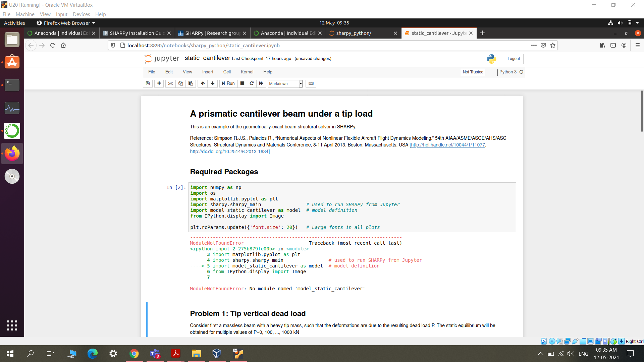The height and width of the screenshot is (362, 644).
Task: Open Firefox account icon
Action: 624,45
